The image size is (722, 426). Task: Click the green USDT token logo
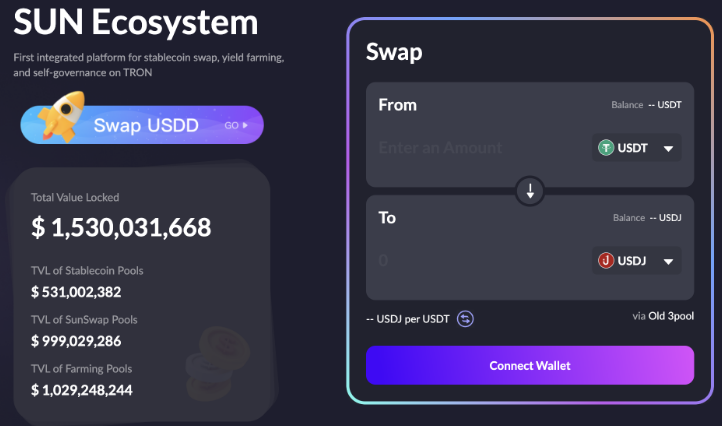(x=606, y=148)
